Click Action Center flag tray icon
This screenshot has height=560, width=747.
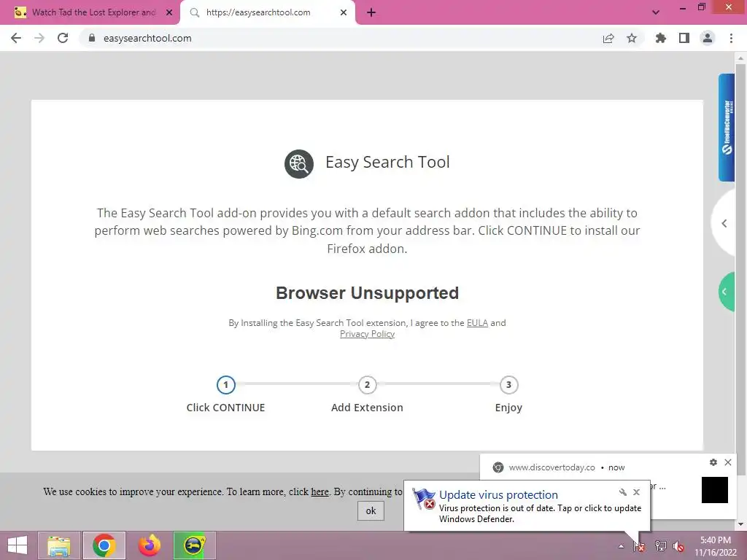(639, 546)
